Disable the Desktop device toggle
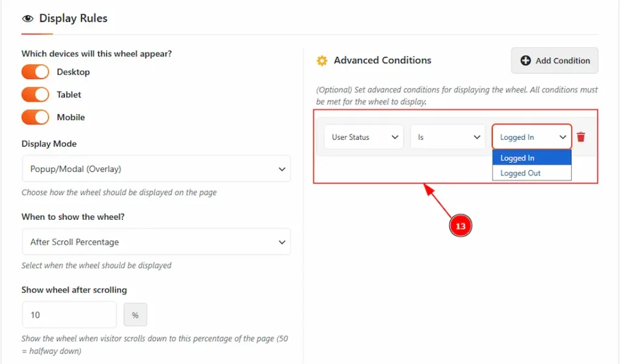 point(35,72)
